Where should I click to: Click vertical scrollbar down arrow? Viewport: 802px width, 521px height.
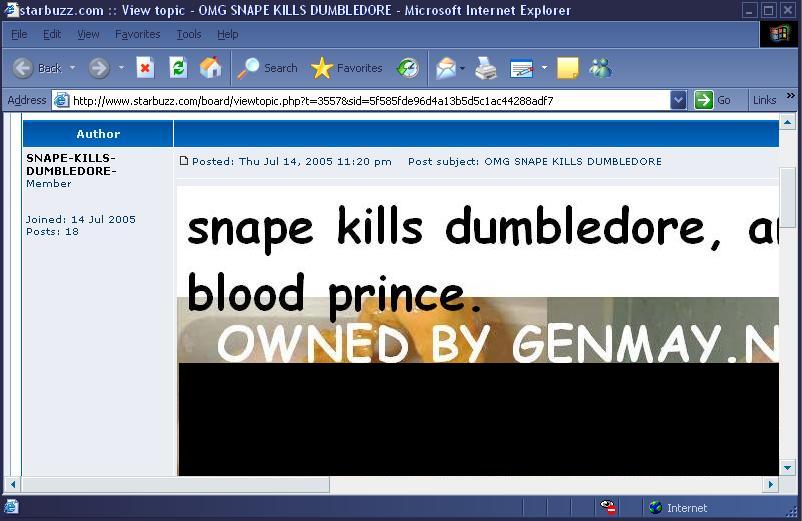[787, 467]
